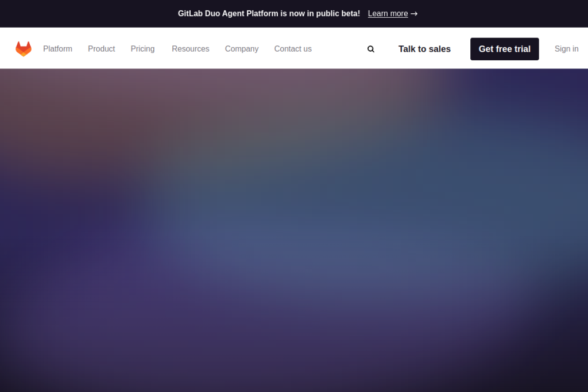This screenshot has width=588, height=392.
Task: Start with Get free trial button
Action: click(504, 49)
